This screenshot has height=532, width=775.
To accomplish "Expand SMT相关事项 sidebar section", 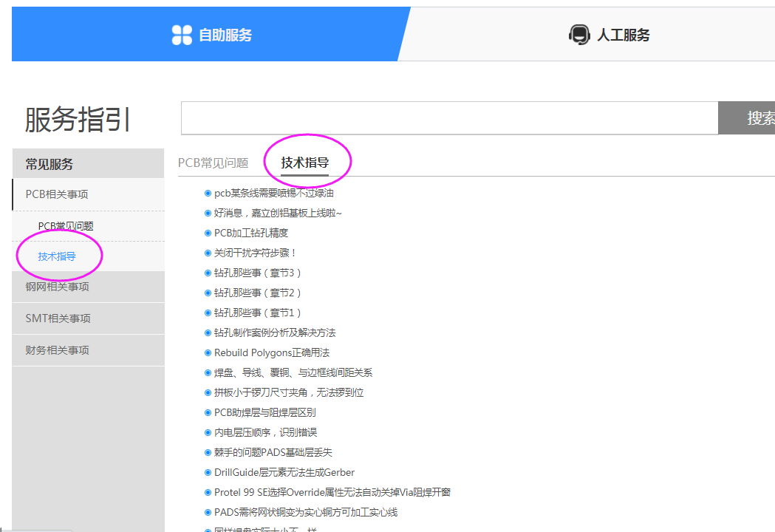I will pyautogui.click(x=58, y=318).
